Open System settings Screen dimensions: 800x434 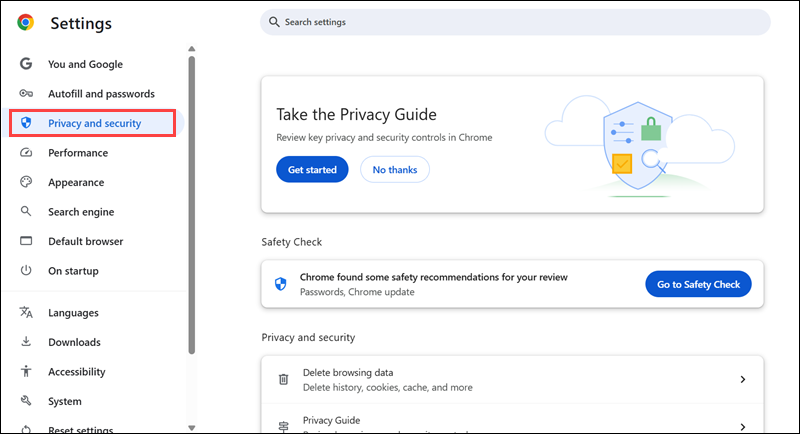(65, 401)
